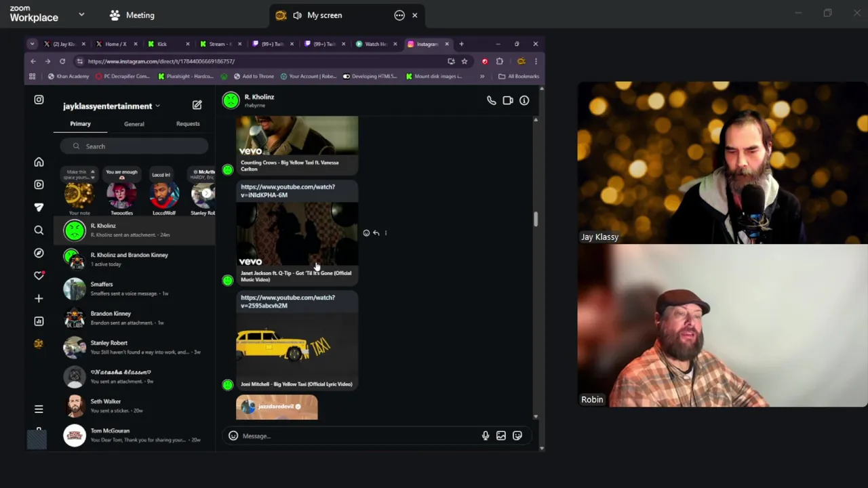Attach a photo using image icon
Viewport: 868px width, 488px height.
click(501, 436)
